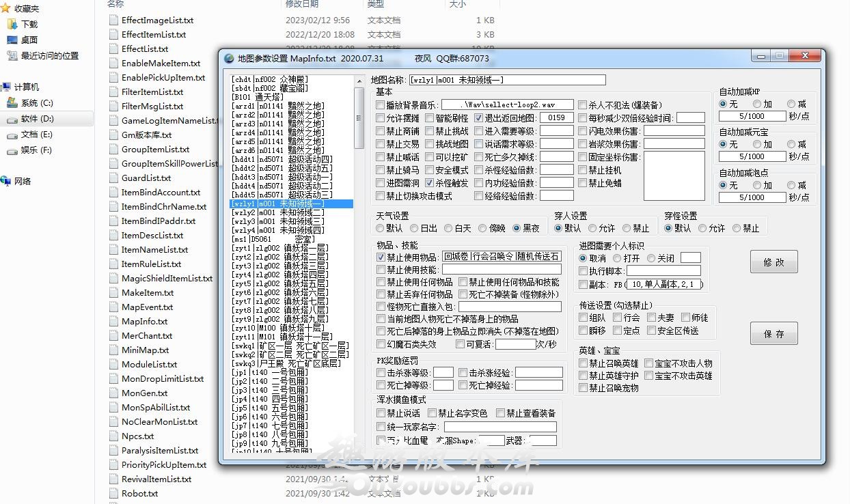
Task: Select [chdt|nf002 众神殿] list row
Action: (292, 79)
